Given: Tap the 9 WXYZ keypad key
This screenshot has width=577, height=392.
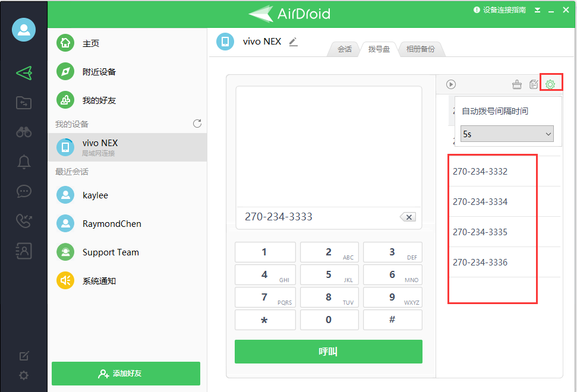Looking at the screenshot, I should click(393, 297).
